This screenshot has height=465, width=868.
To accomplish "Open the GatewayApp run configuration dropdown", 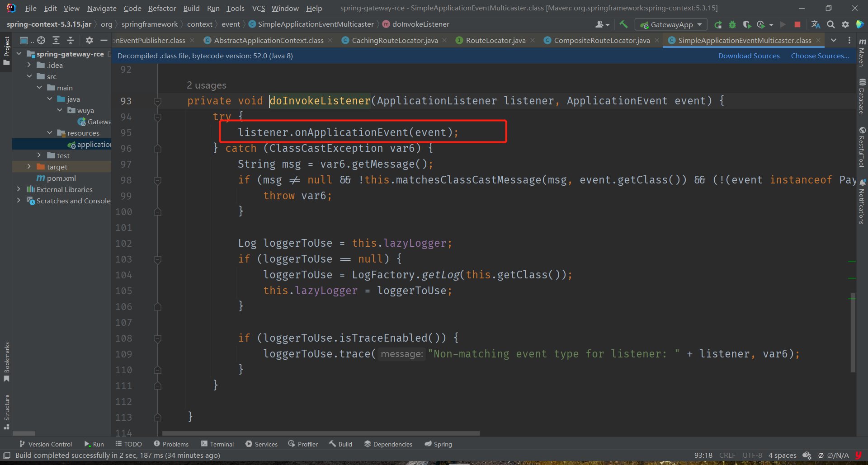I will [671, 24].
